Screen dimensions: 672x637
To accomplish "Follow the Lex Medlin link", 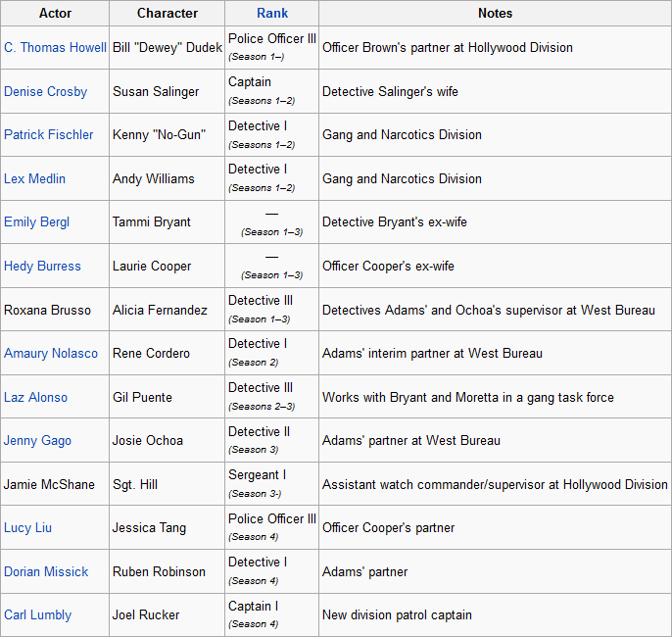I will pyautogui.click(x=35, y=178).
